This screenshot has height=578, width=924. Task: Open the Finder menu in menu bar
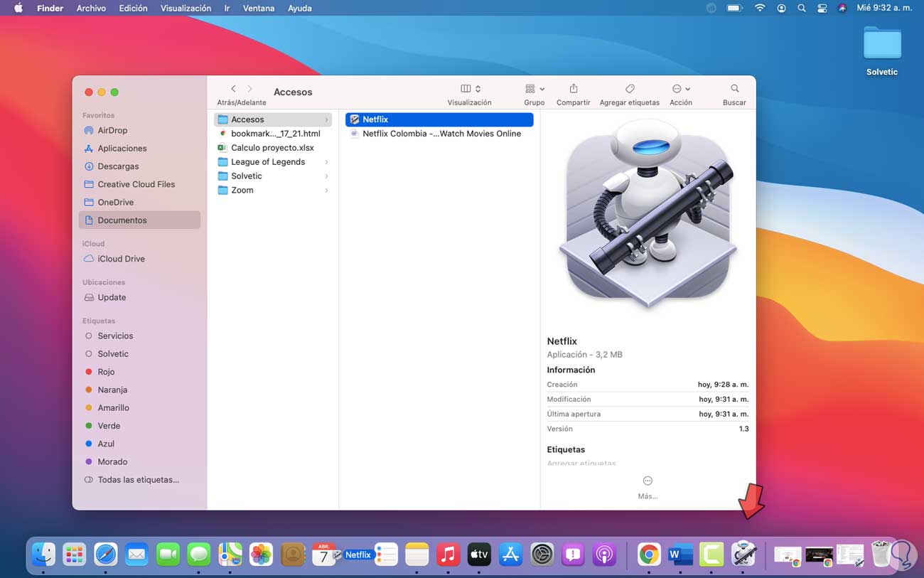pos(50,8)
